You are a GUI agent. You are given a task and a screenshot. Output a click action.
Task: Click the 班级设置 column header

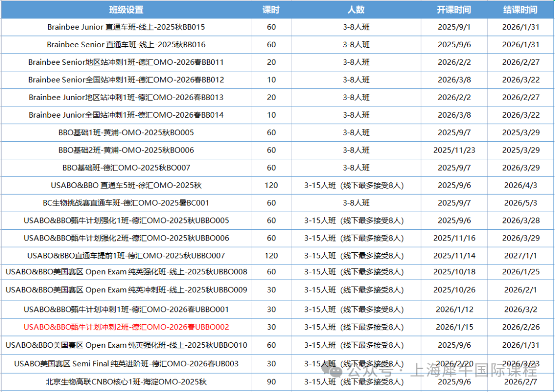[126, 10]
